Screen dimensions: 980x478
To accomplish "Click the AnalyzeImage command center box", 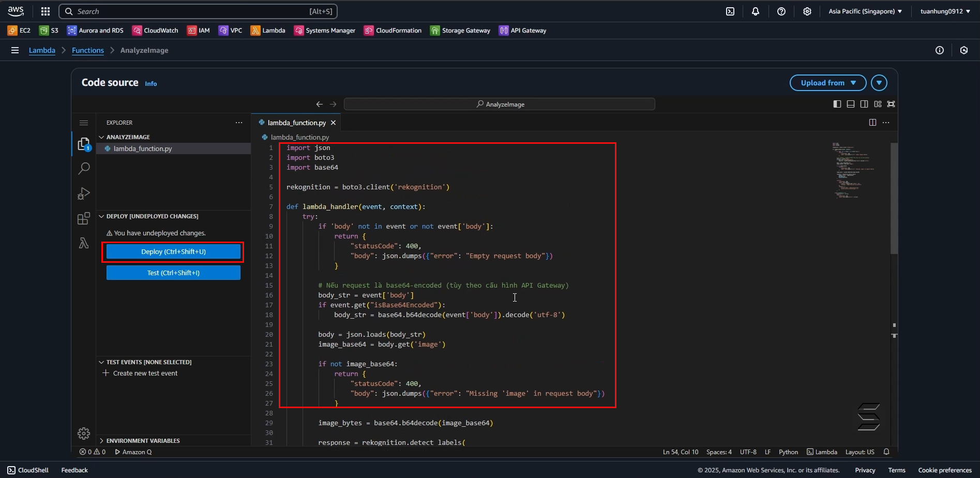I will (x=500, y=104).
